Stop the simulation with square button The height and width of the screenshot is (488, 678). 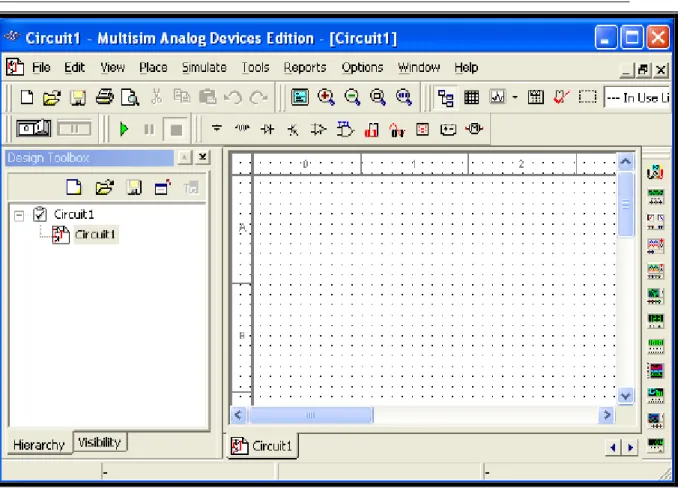pyautogui.click(x=176, y=130)
